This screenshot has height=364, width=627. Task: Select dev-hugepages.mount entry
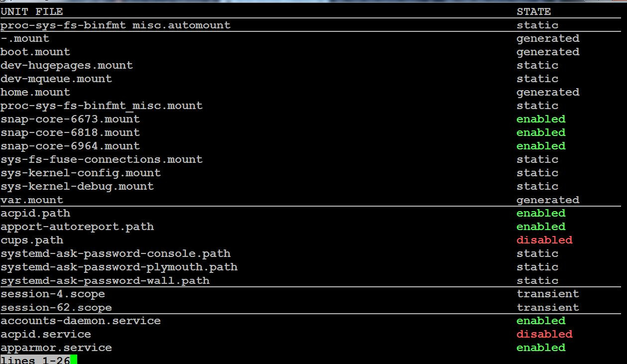[67, 65]
